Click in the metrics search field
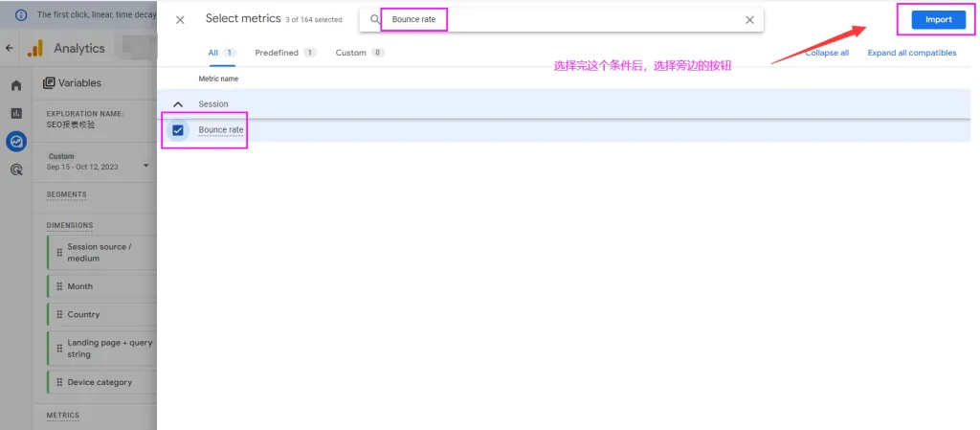The width and height of the screenshot is (980, 430). tap(561, 20)
